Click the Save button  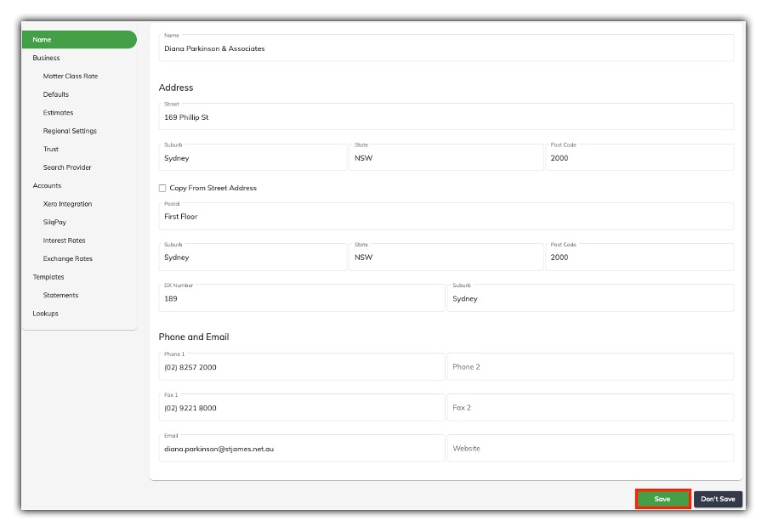click(x=663, y=499)
